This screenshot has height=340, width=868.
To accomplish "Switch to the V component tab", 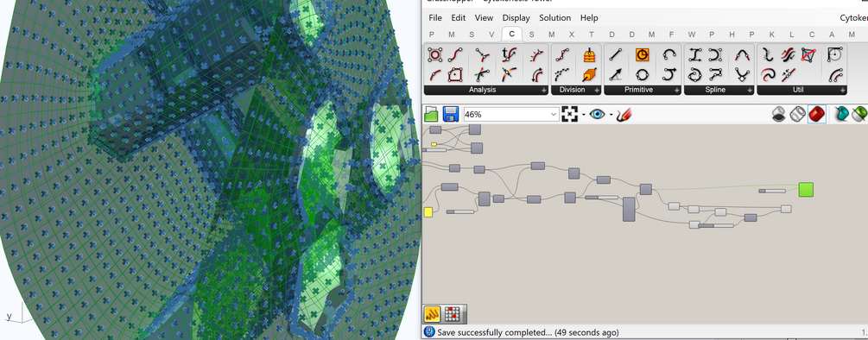I will pyautogui.click(x=491, y=35).
